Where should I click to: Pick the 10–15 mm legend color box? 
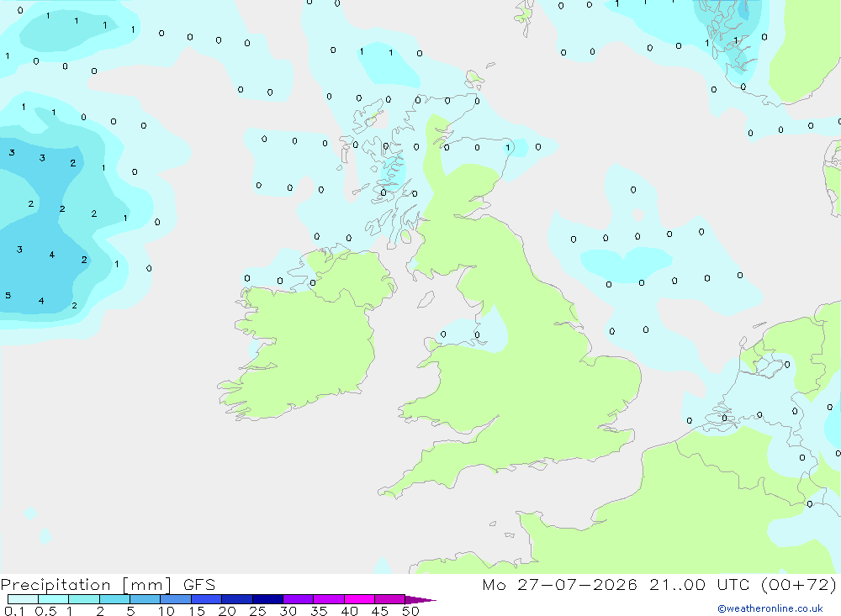[x=176, y=599]
